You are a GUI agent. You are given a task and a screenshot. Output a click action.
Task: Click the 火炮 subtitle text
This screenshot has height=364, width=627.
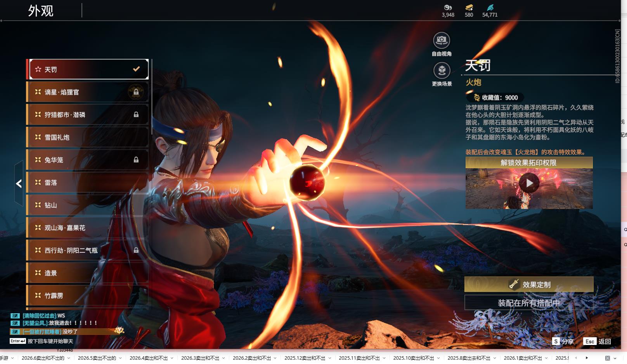coord(473,82)
